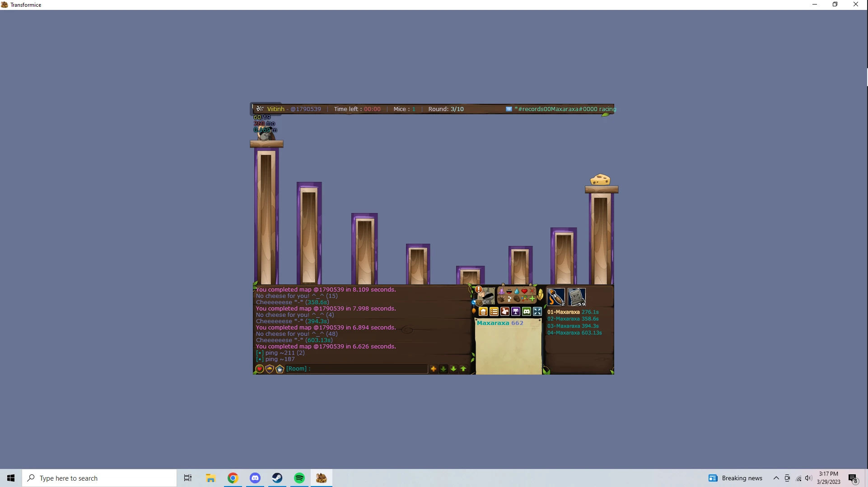Click the clapping hands emote

(501, 299)
